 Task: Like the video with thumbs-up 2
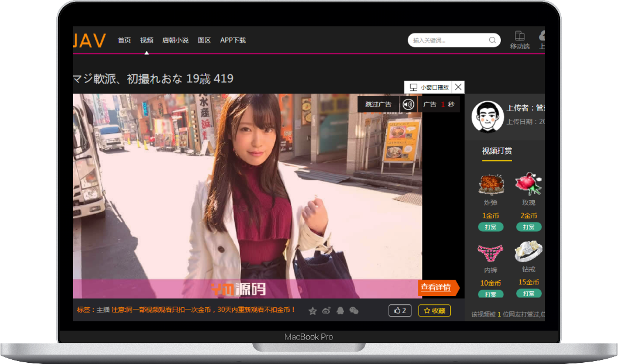[400, 310]
